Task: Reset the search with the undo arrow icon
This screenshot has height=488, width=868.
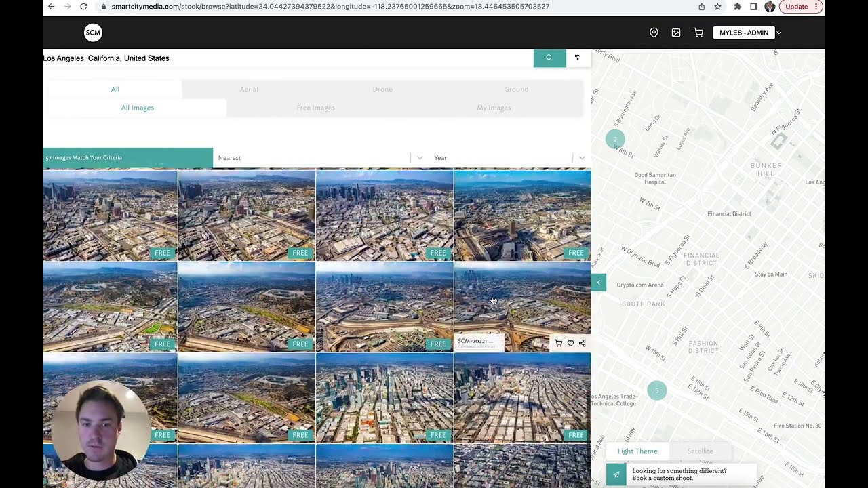Action: tap(578, 58)
